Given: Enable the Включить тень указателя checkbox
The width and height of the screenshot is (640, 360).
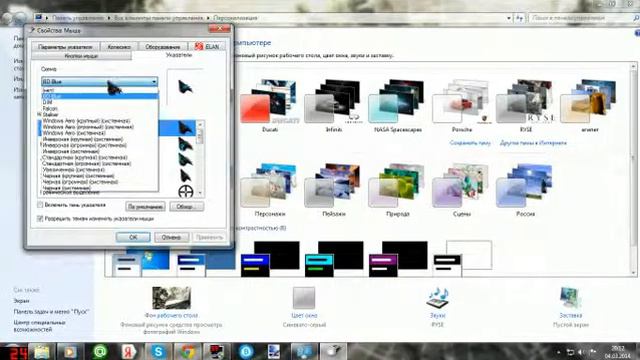Looking at the screenshot, I should coord(40,205).
